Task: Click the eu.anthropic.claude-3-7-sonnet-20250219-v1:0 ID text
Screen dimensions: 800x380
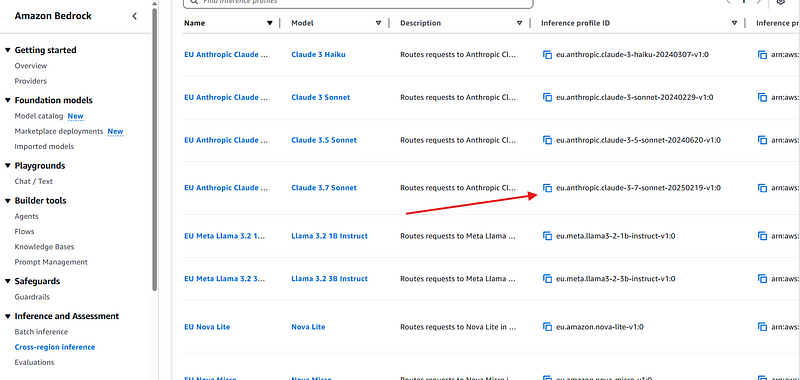Action: [x=638, y=188]
